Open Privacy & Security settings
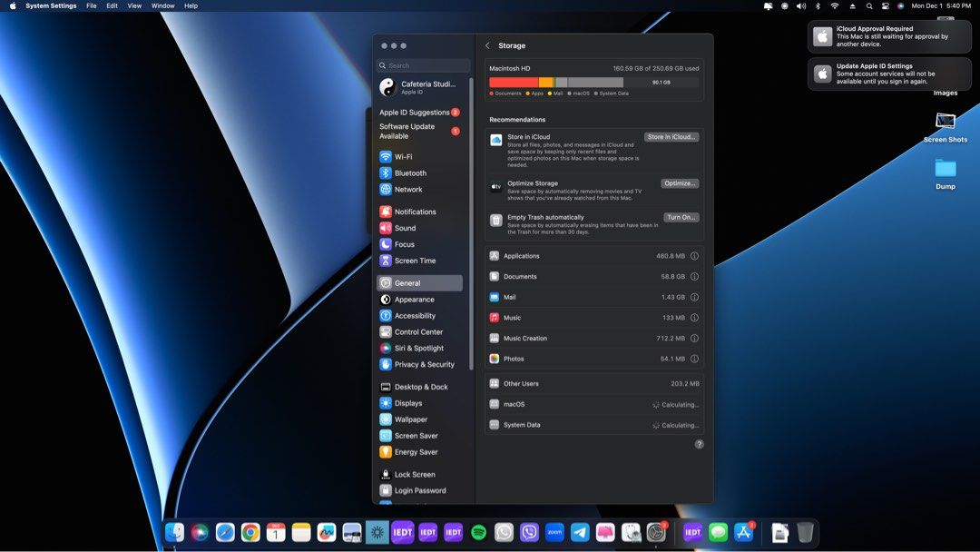This screenshot has height=552, width=980. pyautogui.click(x=420, y=364)
